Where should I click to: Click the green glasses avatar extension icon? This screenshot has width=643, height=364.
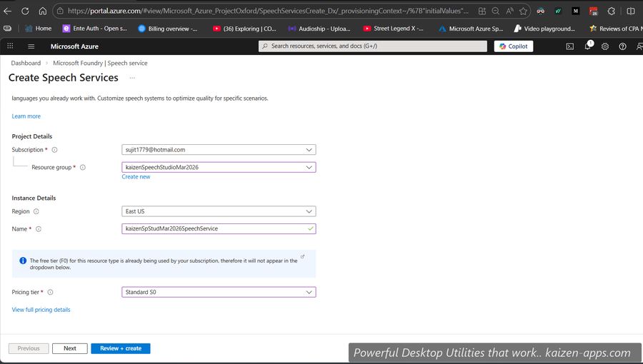point(541,11)
